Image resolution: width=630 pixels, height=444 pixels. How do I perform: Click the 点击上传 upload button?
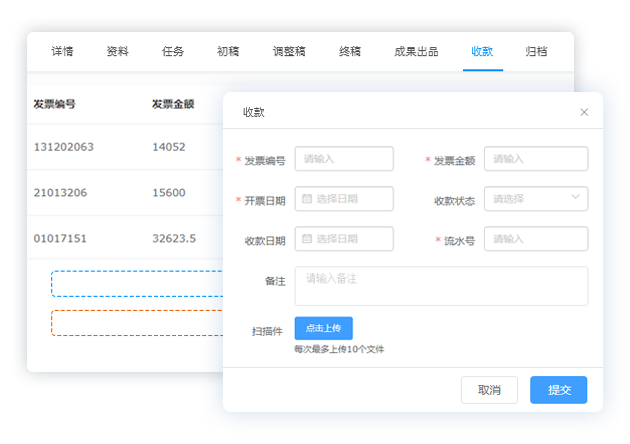tap(323, 328)
